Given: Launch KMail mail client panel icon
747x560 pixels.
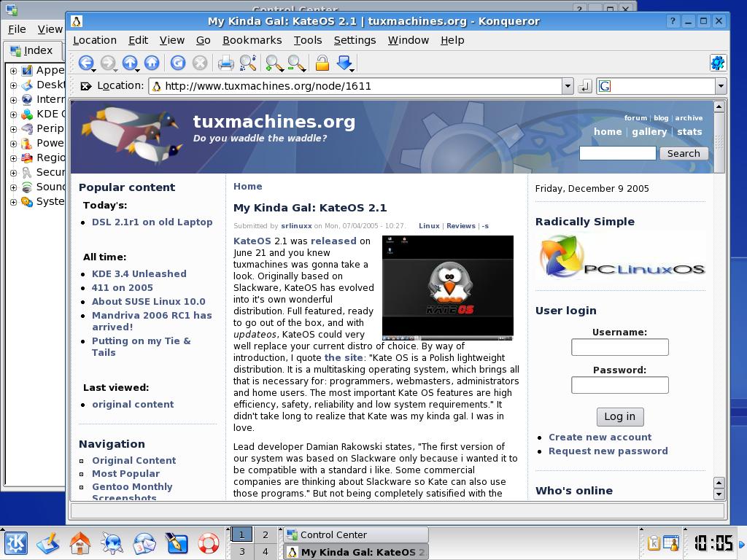Looking at the screenshot, I should coord(144,543).
